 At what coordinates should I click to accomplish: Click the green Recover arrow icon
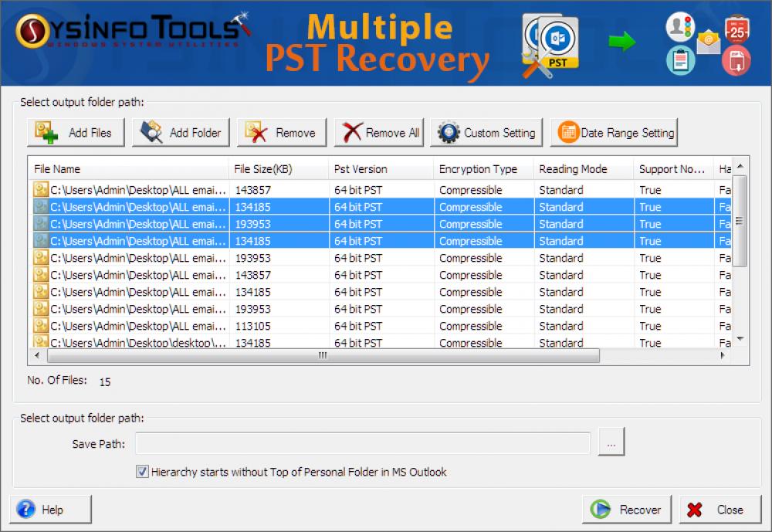pyautogui.click(x=601, y=510)
